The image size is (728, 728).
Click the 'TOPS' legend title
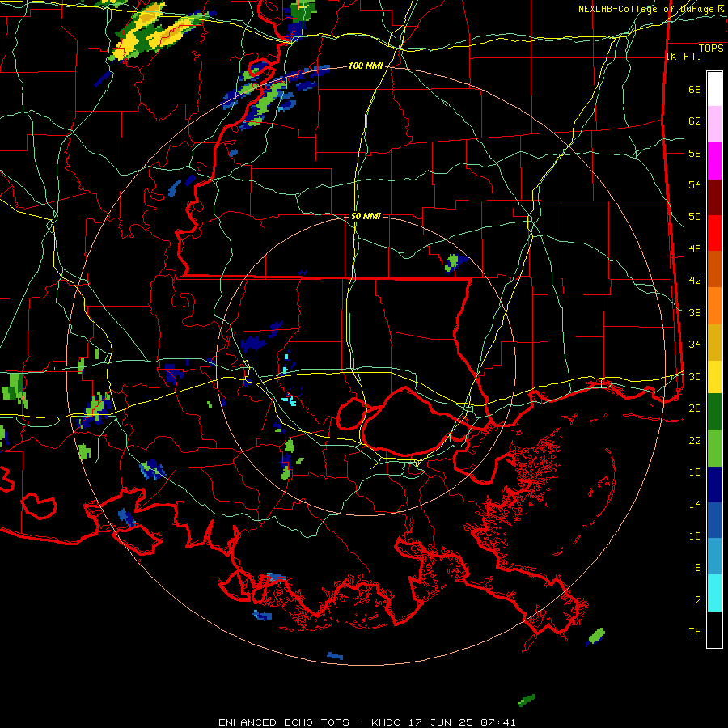pos(711,48)
